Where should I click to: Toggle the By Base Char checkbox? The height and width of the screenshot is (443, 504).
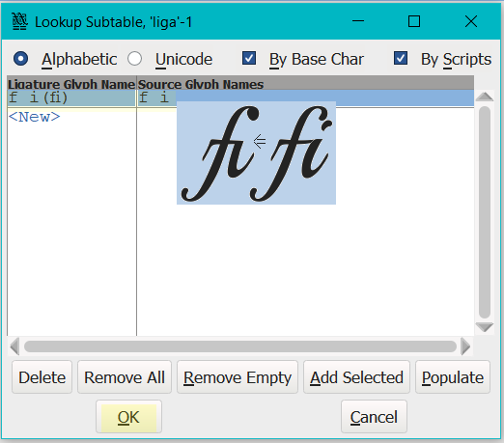(249, 58)
